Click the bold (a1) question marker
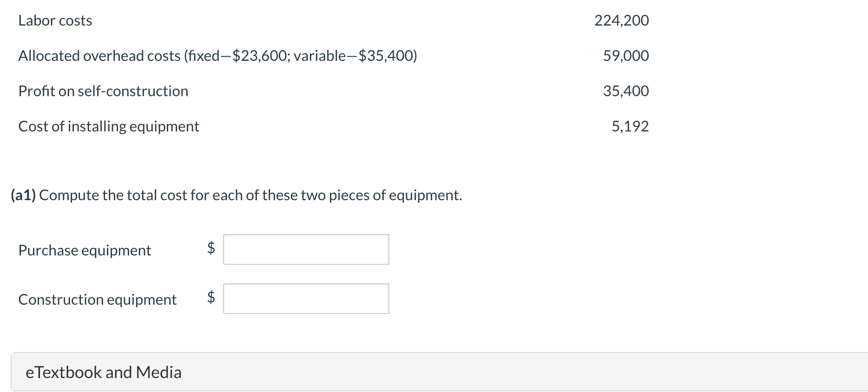 [x=23, y=195]
